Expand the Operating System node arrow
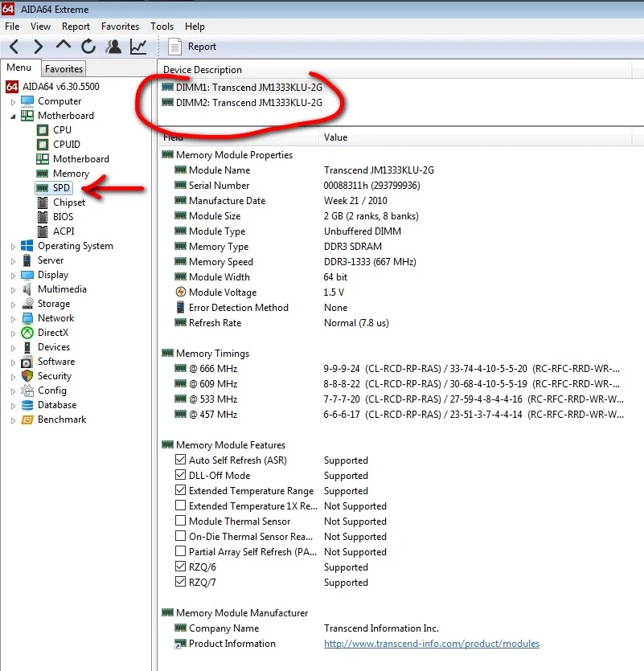This screenshot has width=644, height=671. [13, 247]
